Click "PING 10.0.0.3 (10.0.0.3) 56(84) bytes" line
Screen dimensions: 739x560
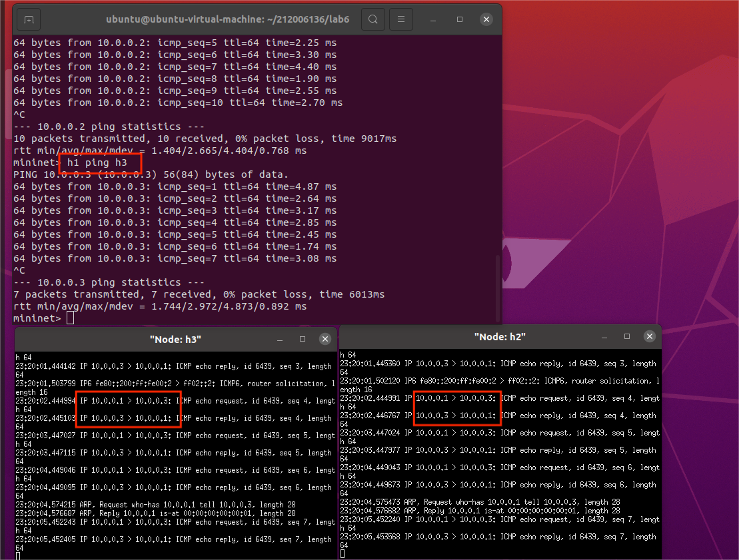(x=151, y=174)
